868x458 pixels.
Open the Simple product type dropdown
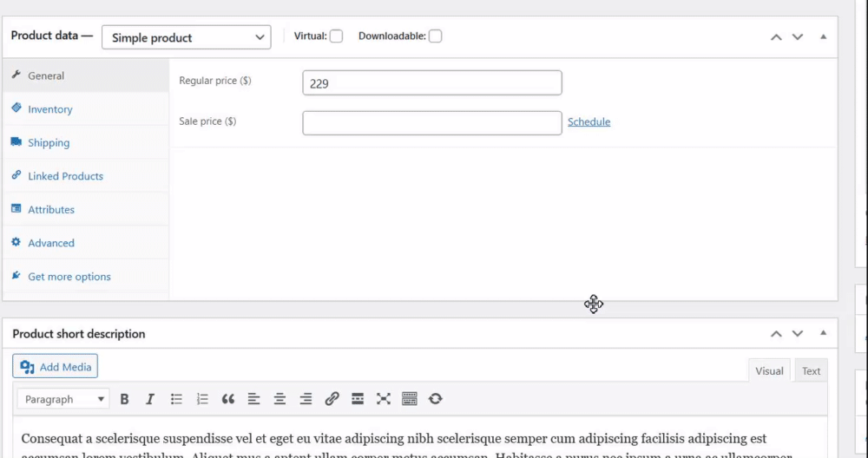[187, 37]
